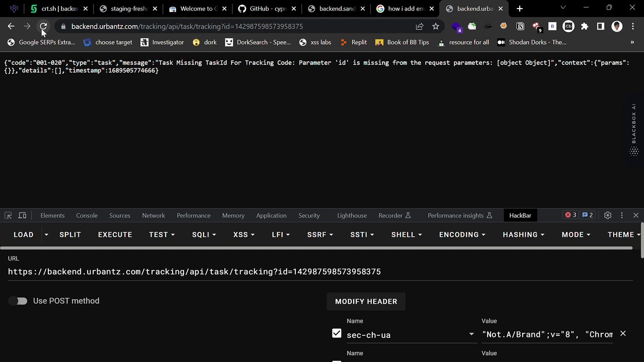The height and width of the screenshot is (362, 644).
Task: Open the Replit bookmark
Action: [x=353, y=42]
